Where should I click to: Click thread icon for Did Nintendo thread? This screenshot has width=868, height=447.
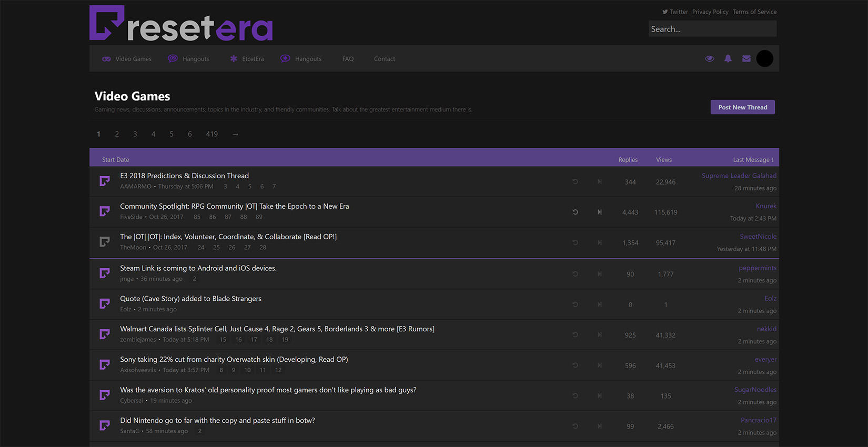105,426
